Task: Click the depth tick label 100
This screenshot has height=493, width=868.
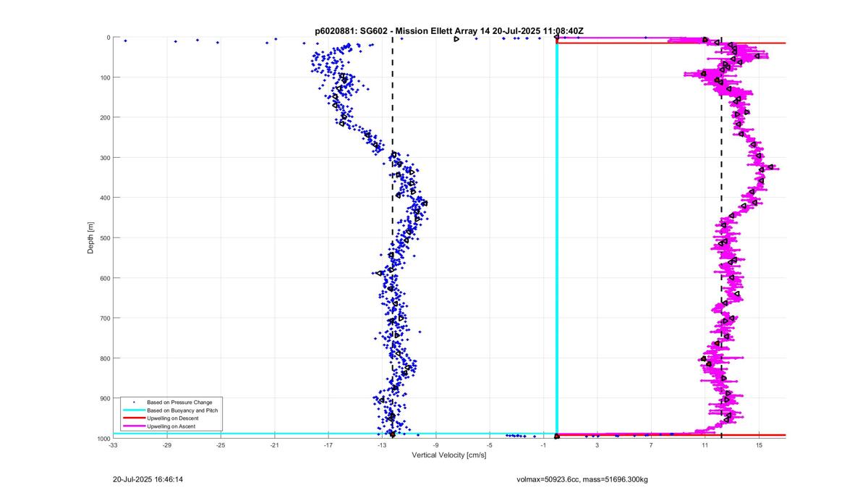Action: click(x=105, y=77)
